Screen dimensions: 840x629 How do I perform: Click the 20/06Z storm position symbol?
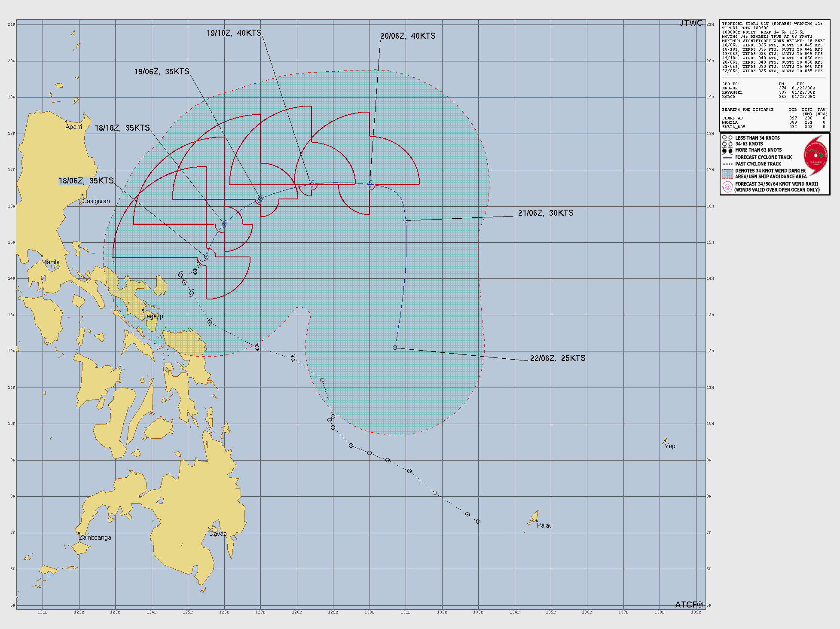pyautogui.click(x=370, y=184)
